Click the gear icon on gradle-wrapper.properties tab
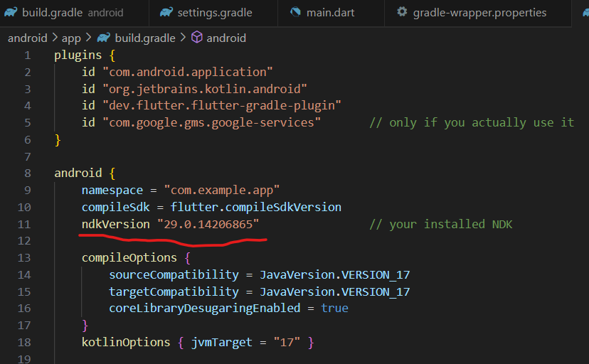The image size is (589, 364). 402,12
